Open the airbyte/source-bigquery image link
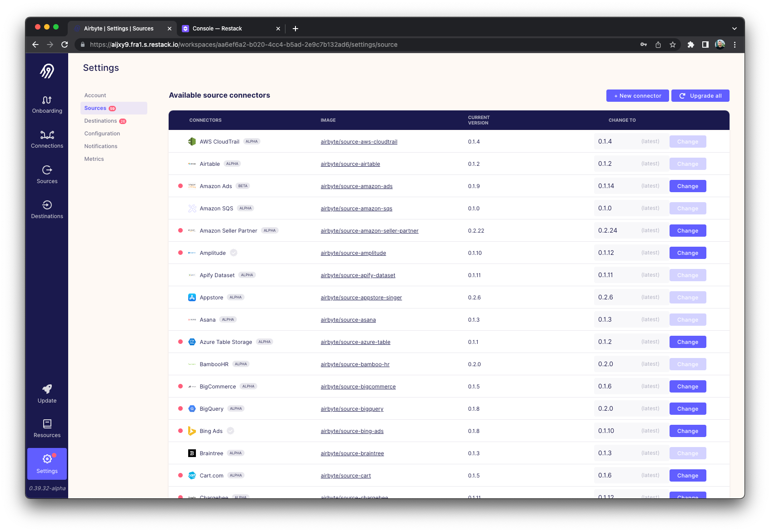The height and width of the screenshot is (532, 770). 352,409
